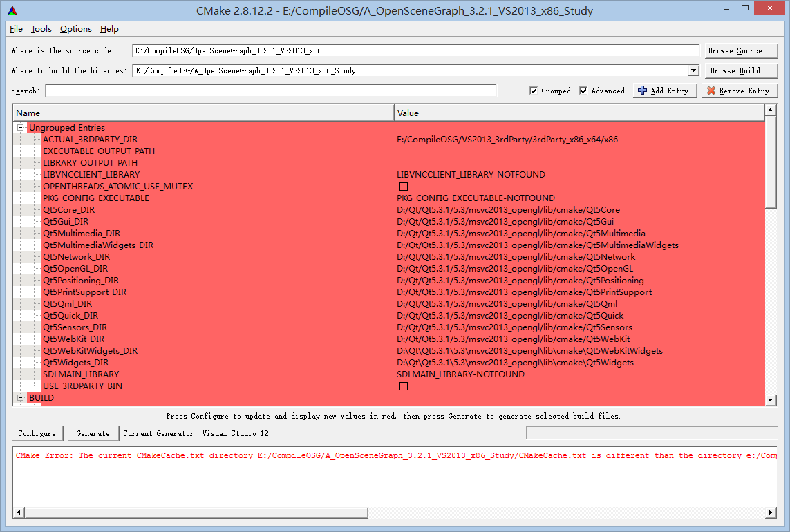This screenshot has height=532, width=790.
Task: Select the SDLMAIN_LIBRARY entry
Action: point(81,374)
